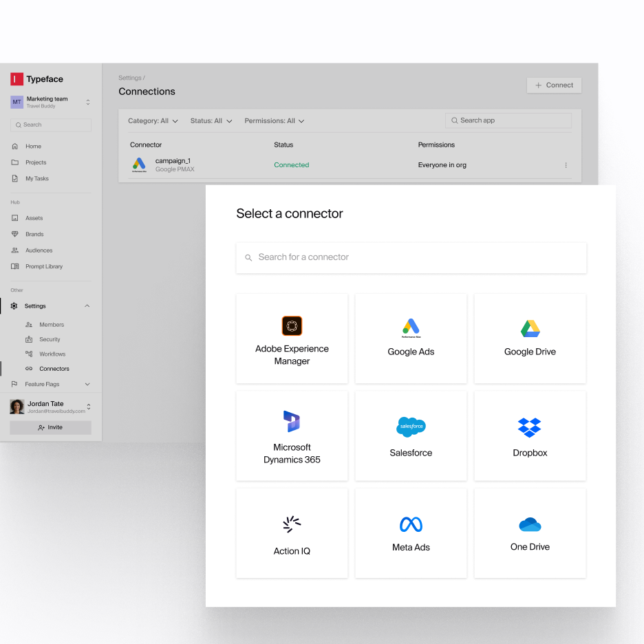Go to My Tasks in the sidebar
The width and height of the screenshot is (644, 644).
pos(37,178)
